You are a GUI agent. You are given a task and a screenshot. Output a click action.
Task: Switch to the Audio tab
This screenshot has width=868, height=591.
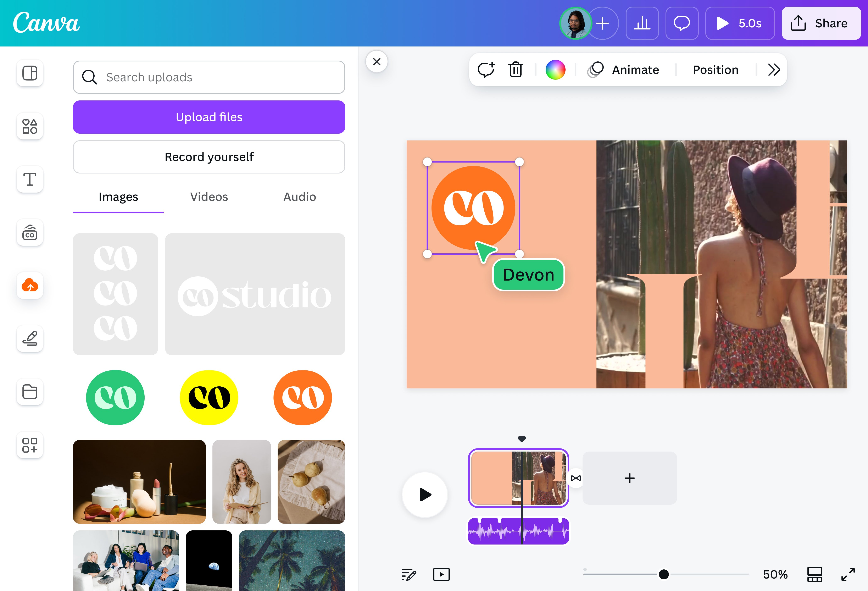299,197
